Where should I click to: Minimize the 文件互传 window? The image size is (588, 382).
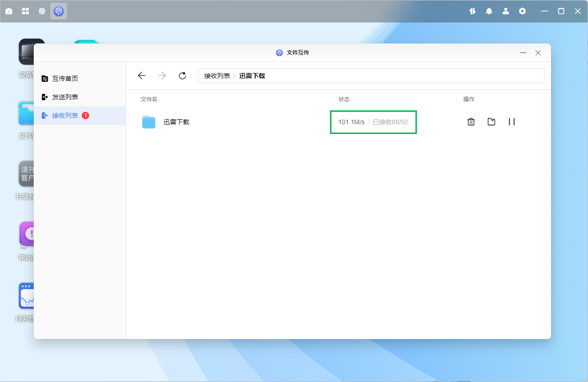(523, 53)
